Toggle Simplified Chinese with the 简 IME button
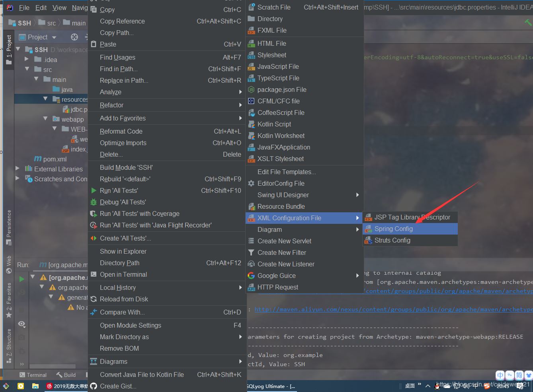Viewport: 533px width, 392px height. tap(519, 375)
